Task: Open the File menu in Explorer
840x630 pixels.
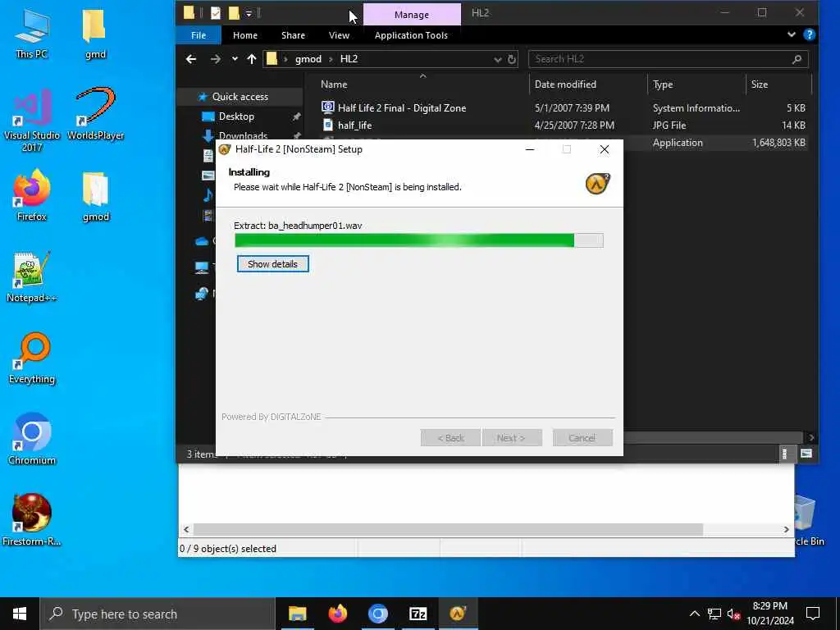Action: point(199,35)
